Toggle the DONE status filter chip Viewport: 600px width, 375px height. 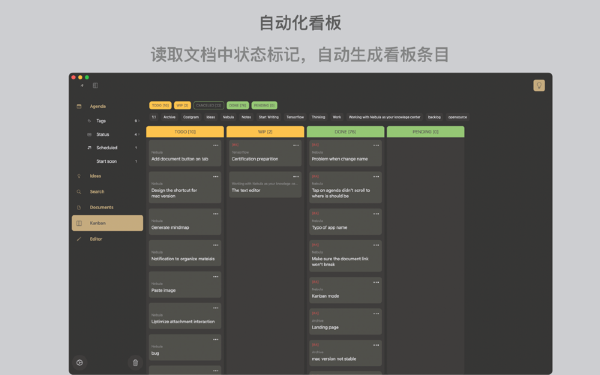(x=238, y=105)
